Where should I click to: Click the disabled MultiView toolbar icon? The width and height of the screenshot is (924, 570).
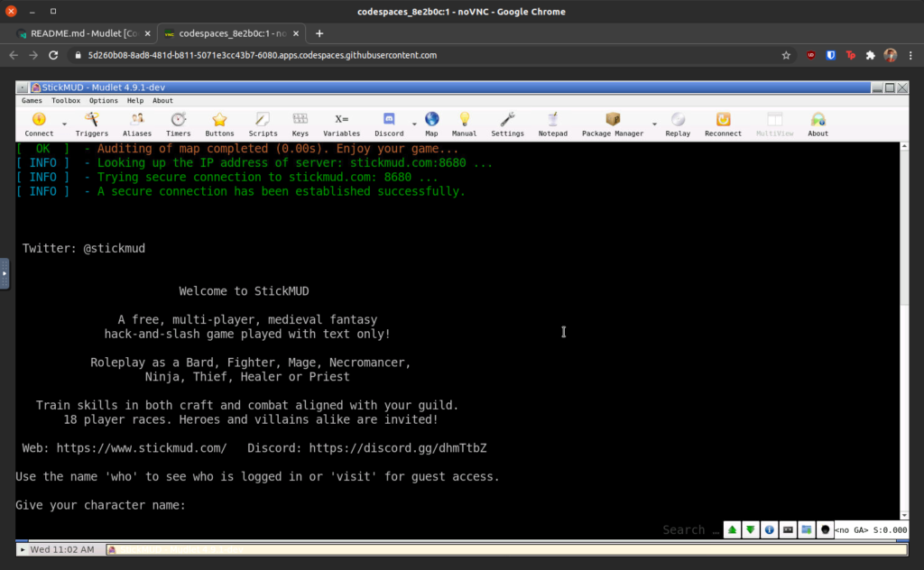[774, 124]
